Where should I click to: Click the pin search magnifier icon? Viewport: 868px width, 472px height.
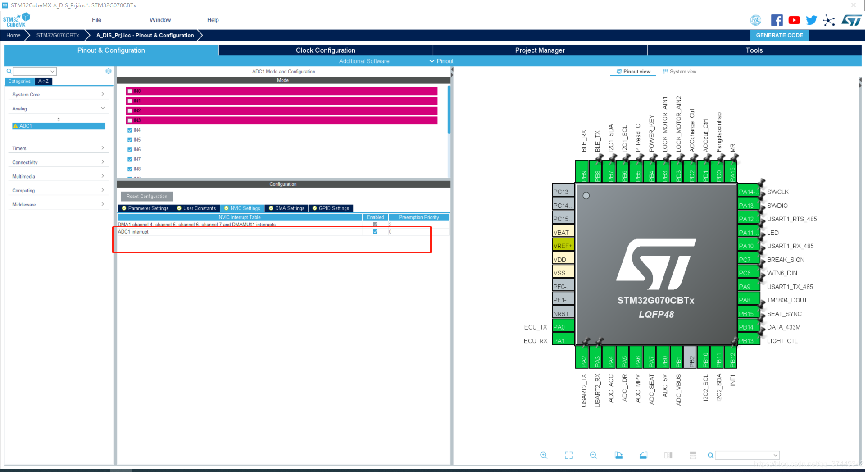(710, 455)
